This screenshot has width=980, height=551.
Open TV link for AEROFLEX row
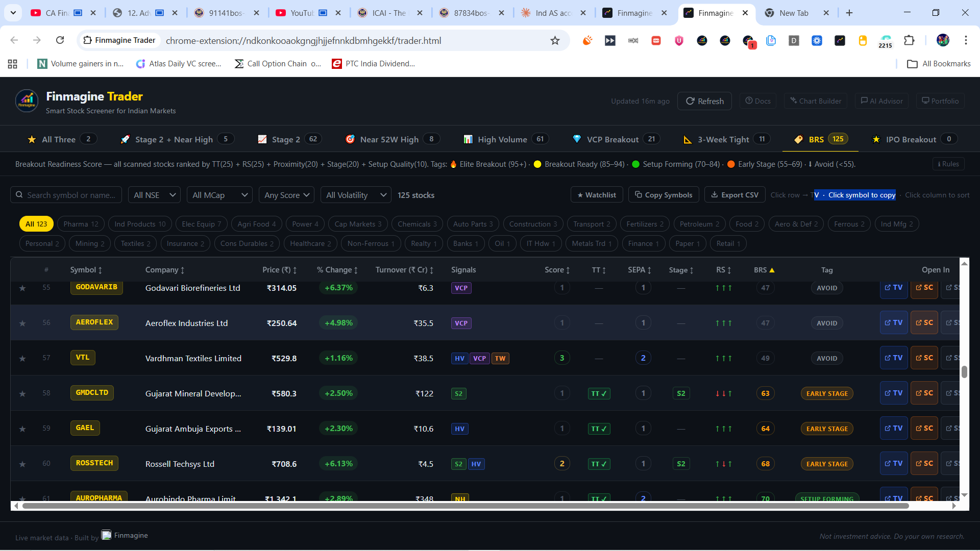(x=894, y=323)
